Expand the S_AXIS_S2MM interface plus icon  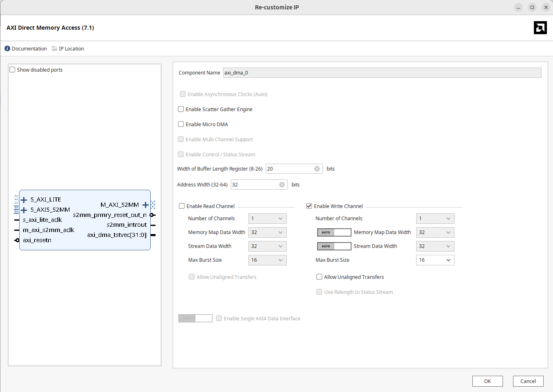[x=24, y=210]
